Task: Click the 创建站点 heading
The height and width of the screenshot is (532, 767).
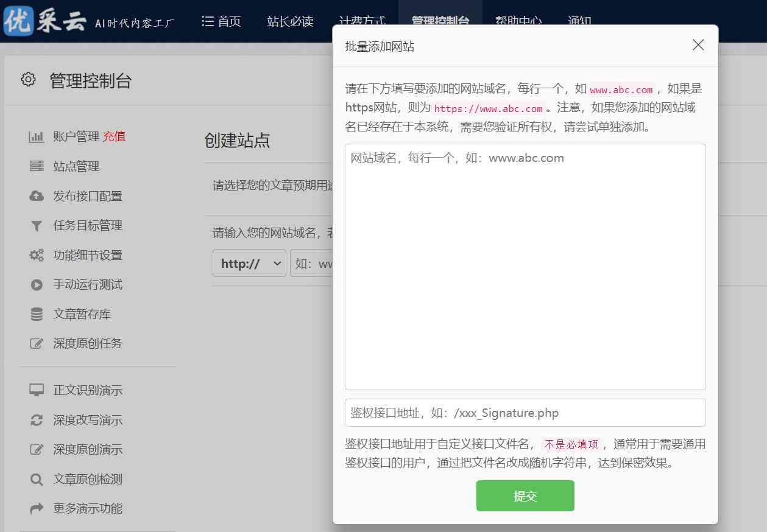Action: click(237, 141)
